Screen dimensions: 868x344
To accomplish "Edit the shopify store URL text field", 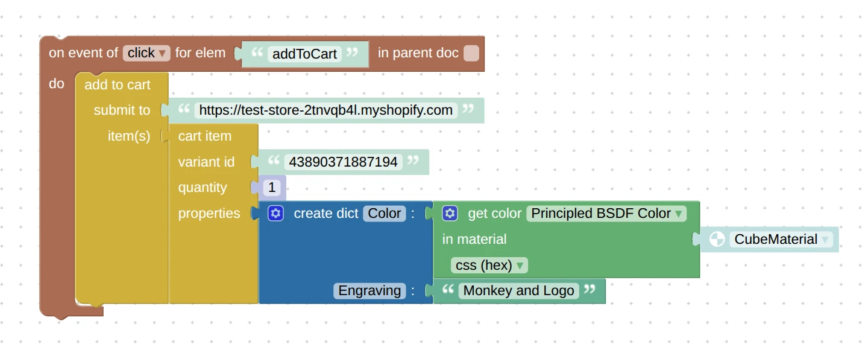I will (325, 110).
